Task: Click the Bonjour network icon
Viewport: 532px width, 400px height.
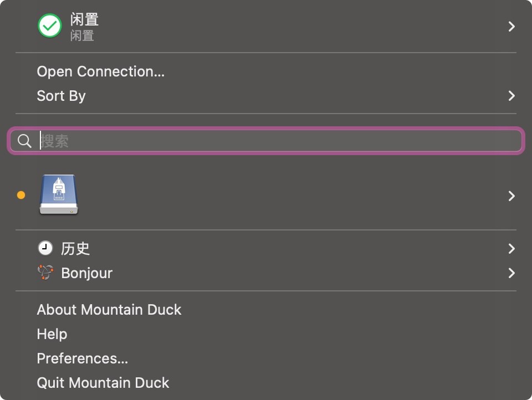Action: tap(45, 273)
